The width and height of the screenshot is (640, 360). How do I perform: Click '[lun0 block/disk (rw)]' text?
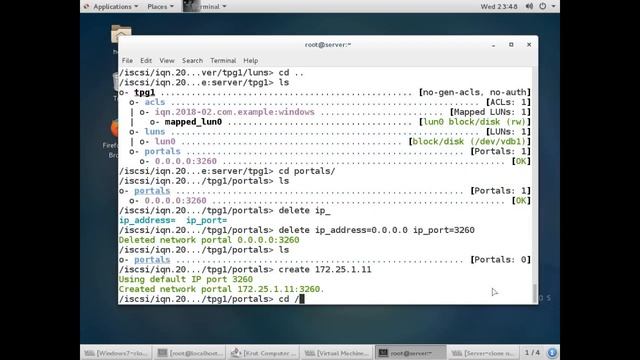[x=475, y=122]
